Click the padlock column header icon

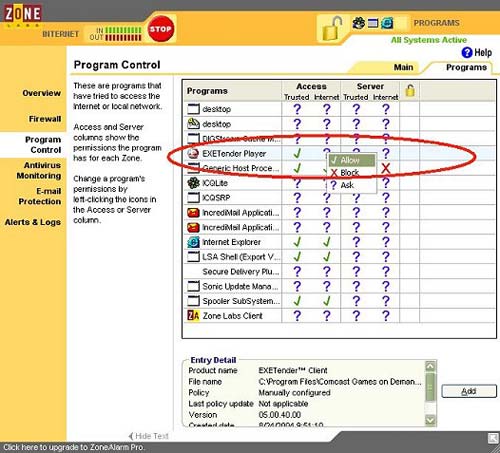click(410, 91)
